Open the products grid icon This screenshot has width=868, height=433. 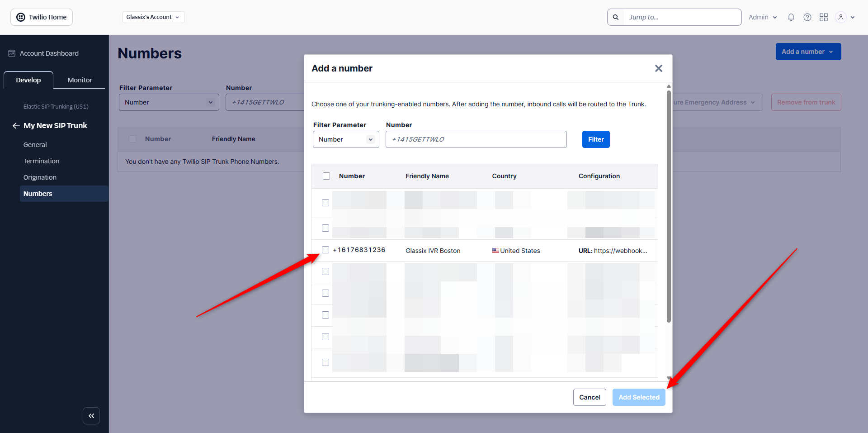point(824,17)
